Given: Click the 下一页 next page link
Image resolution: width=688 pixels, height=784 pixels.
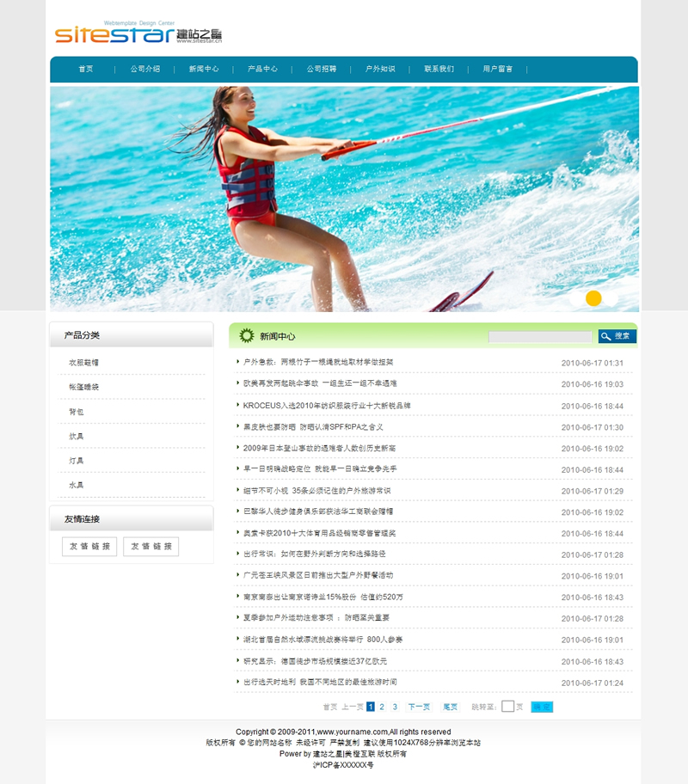Looking at the screenshot, I should pyautogui.click(x=418, y=707).
